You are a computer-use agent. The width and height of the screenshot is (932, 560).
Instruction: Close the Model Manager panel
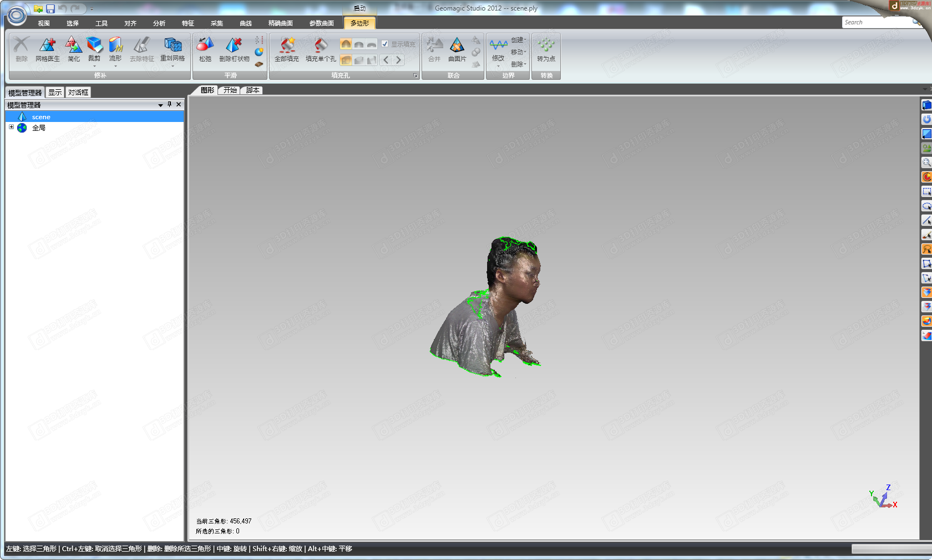point(179,104)
